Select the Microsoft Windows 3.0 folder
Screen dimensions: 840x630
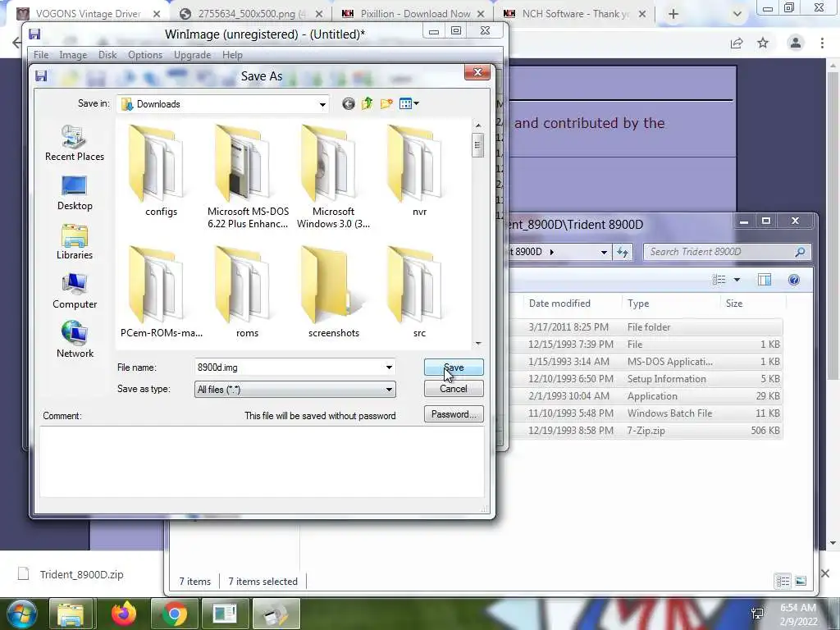pyautogui.click(x=333, y=177)
